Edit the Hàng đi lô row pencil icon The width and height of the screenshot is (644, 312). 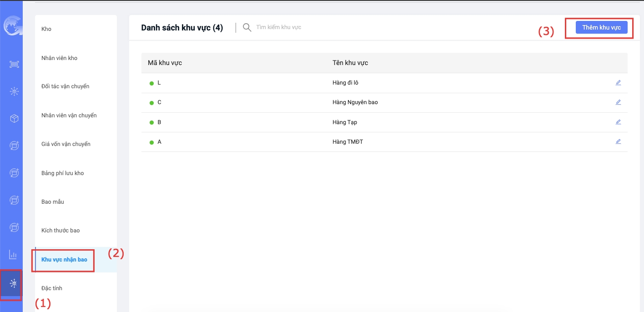point(618,83)
